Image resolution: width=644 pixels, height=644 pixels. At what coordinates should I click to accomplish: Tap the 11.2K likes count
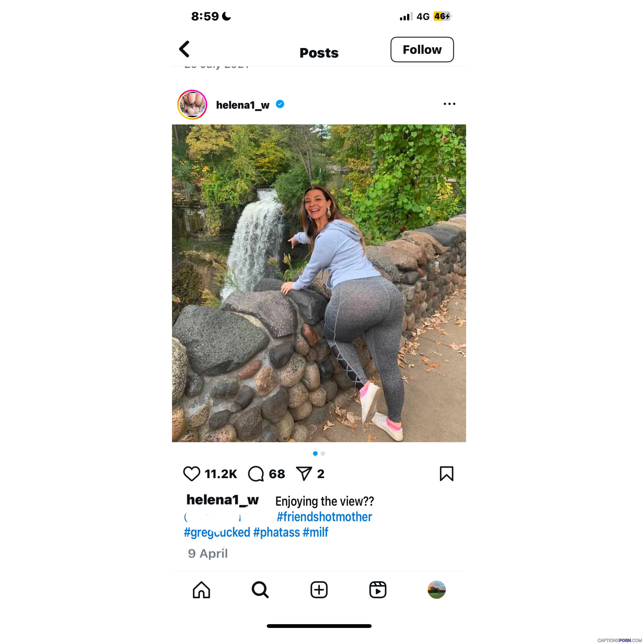pyautogui.click(x=221, y=474)
